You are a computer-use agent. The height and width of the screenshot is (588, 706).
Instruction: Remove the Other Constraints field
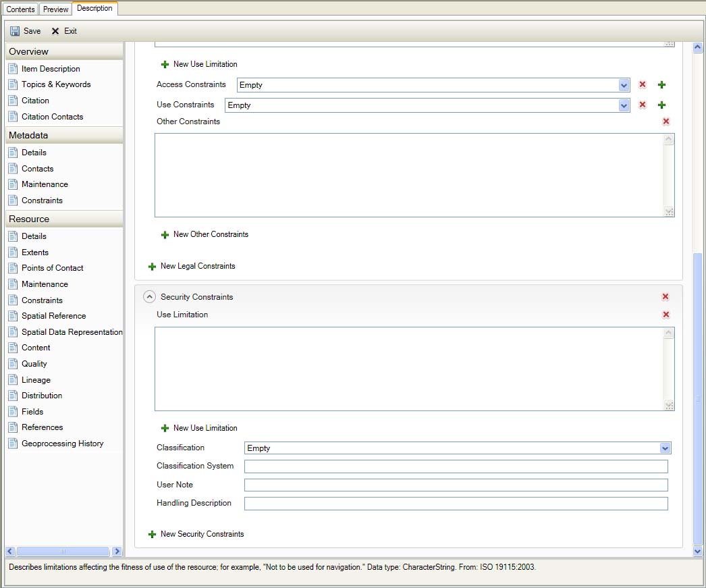pos(666,122)
